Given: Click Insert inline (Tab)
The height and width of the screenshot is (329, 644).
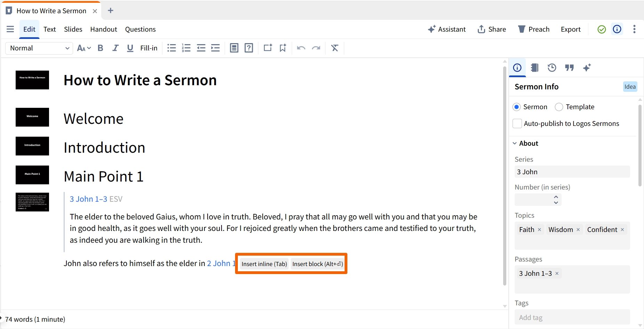Looking at the screenshot, I should [264, 264].
